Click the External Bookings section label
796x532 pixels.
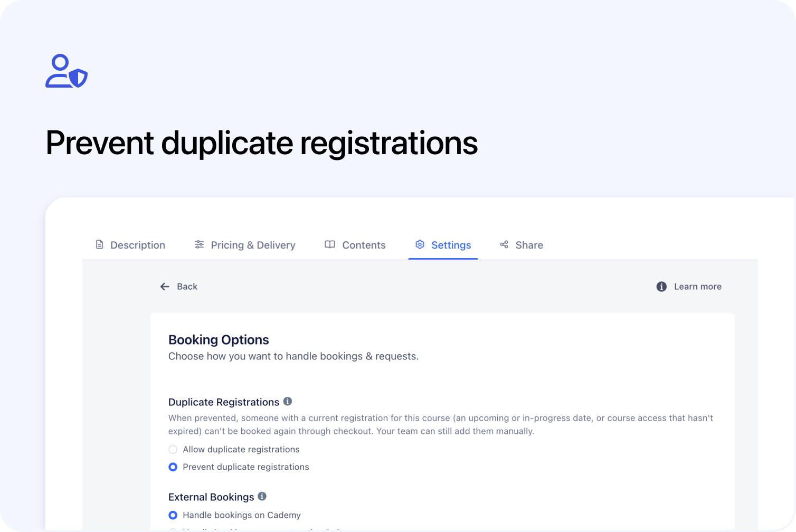[211, 497]
